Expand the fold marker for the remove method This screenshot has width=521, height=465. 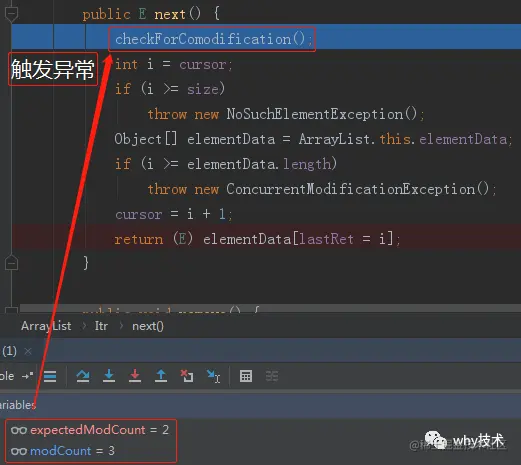coord(11,310)
